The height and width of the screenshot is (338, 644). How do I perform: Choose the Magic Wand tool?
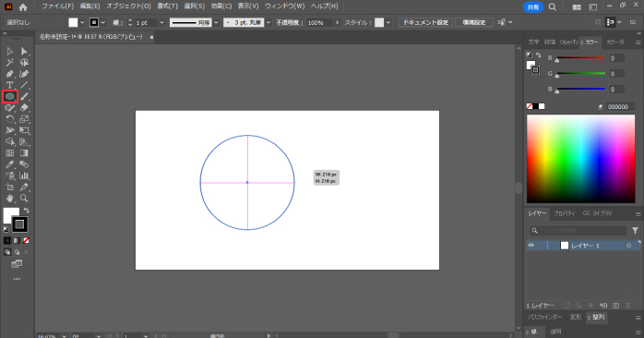[10, 63]
